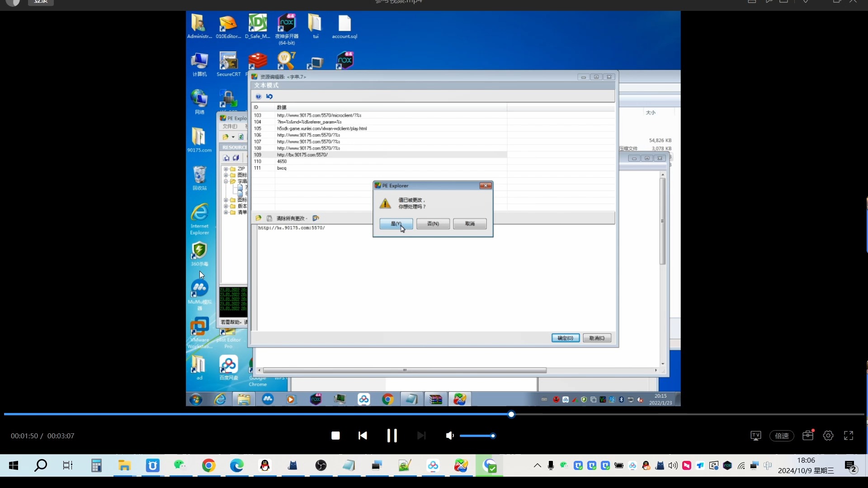
Task: Mute the player volume speaker icon
Action: point(450,436)
